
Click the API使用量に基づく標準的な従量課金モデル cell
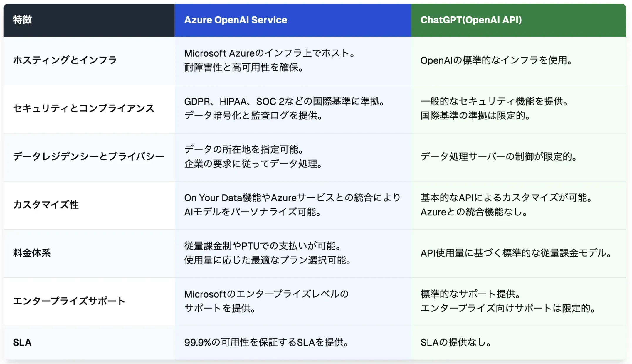click(x=516, y=253)
